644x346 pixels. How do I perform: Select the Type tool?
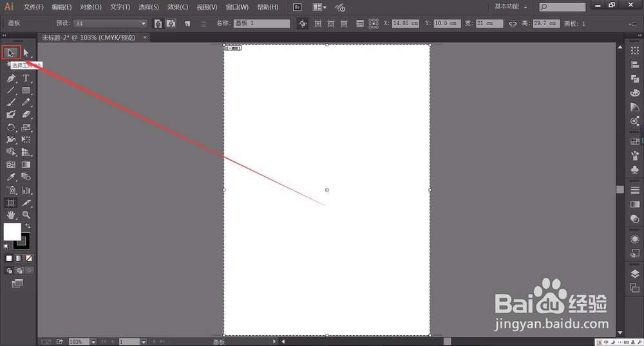pos(26,78)
